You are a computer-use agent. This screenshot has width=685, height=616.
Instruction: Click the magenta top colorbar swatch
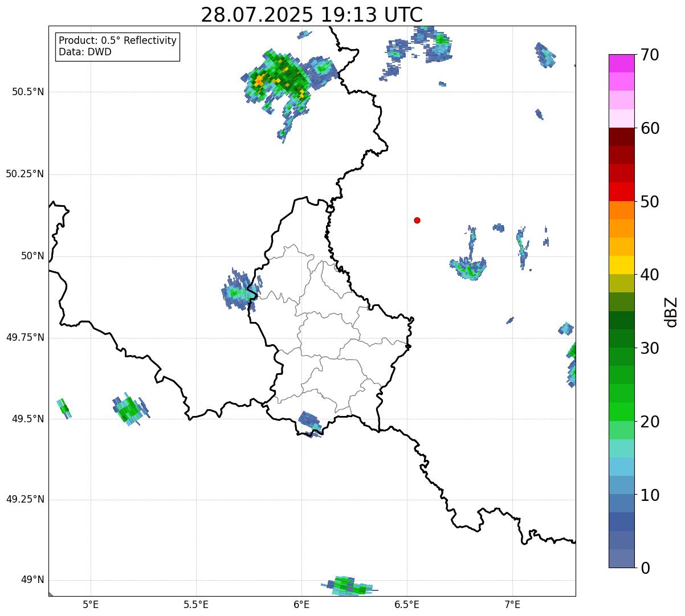[x=622, y=63]
